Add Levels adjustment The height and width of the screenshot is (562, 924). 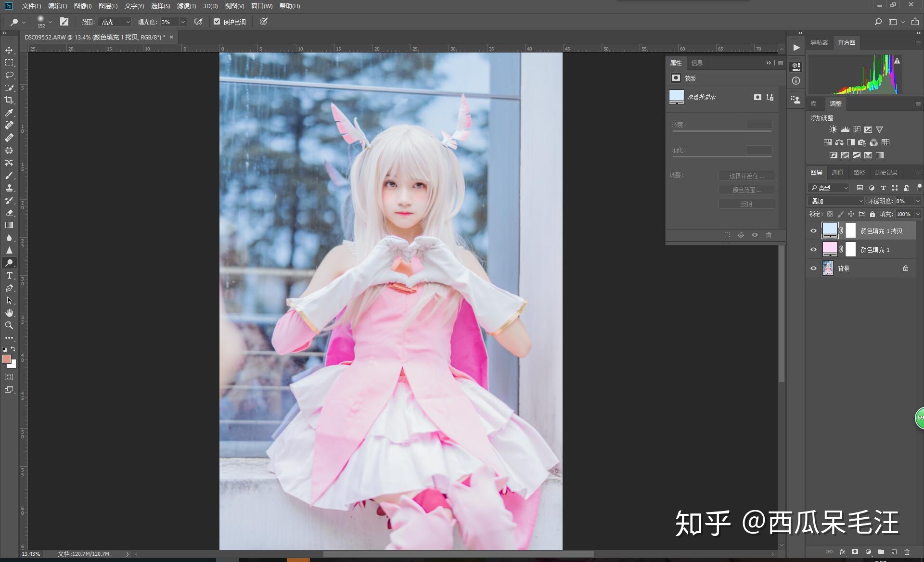(x=845, y=129)
